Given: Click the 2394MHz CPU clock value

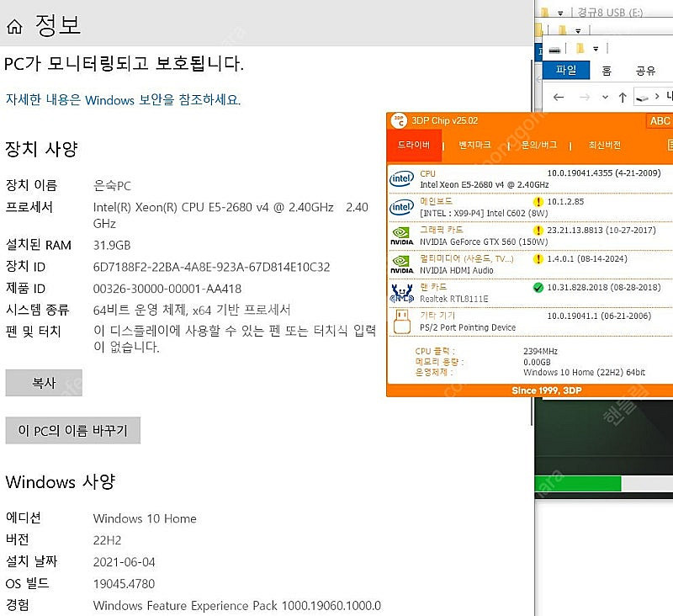Looking at the screenshot, I should 540,351.
